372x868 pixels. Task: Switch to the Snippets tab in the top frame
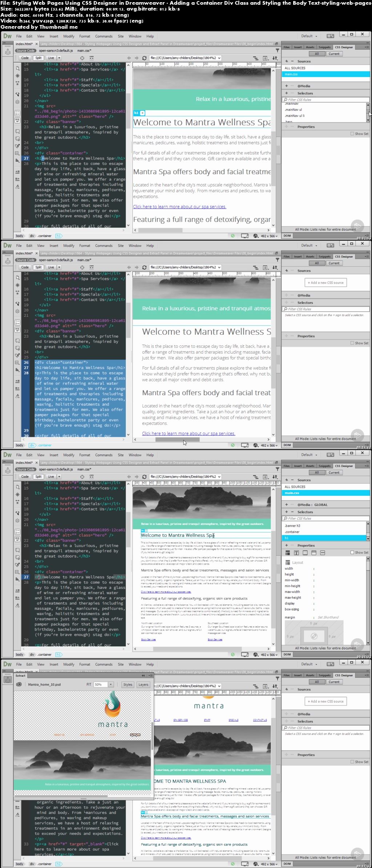(x=324, y=47)
